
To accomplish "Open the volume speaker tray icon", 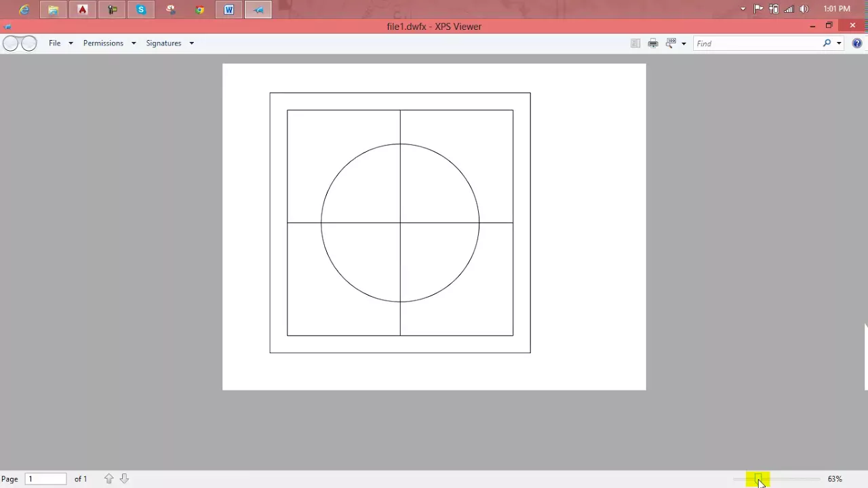I will pos(804,9).
